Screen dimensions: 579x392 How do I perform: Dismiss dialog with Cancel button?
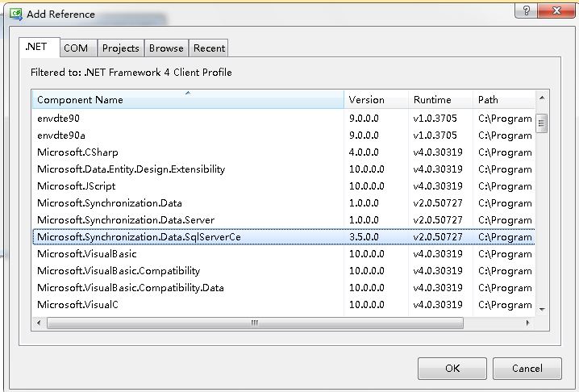click(x=527, y=369)
